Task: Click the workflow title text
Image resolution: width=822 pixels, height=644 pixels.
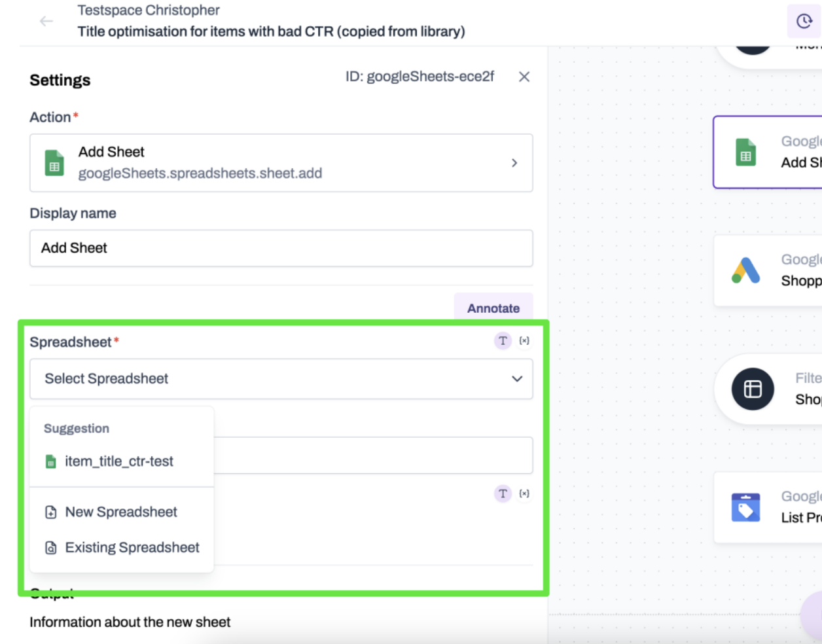Action: coord(271,31)
